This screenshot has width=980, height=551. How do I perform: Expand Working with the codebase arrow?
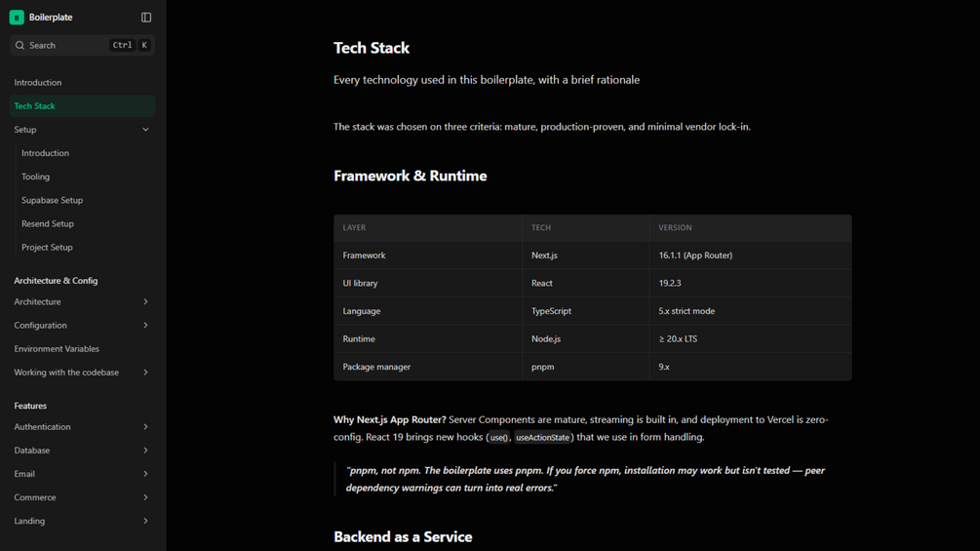(145, 373)
